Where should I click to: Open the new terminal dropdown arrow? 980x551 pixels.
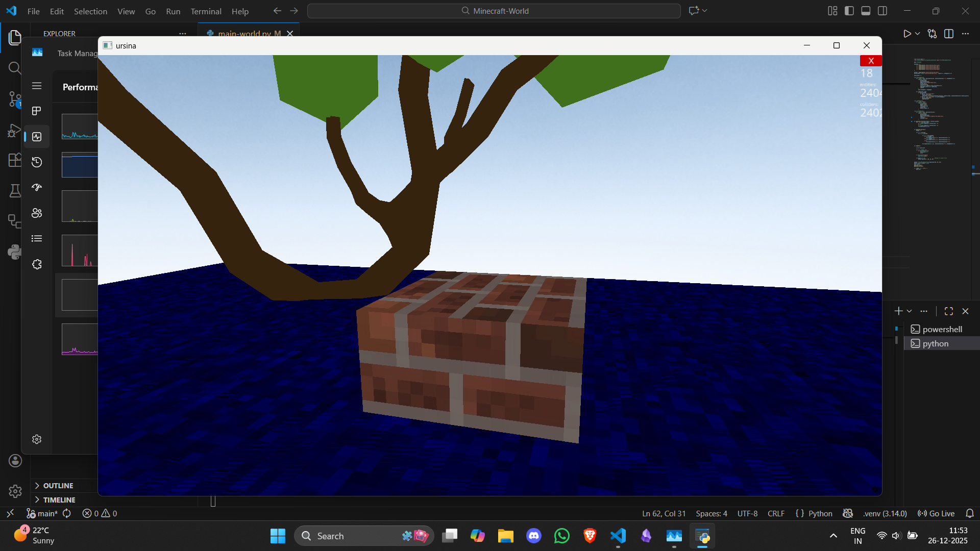[x=910, y=311]
